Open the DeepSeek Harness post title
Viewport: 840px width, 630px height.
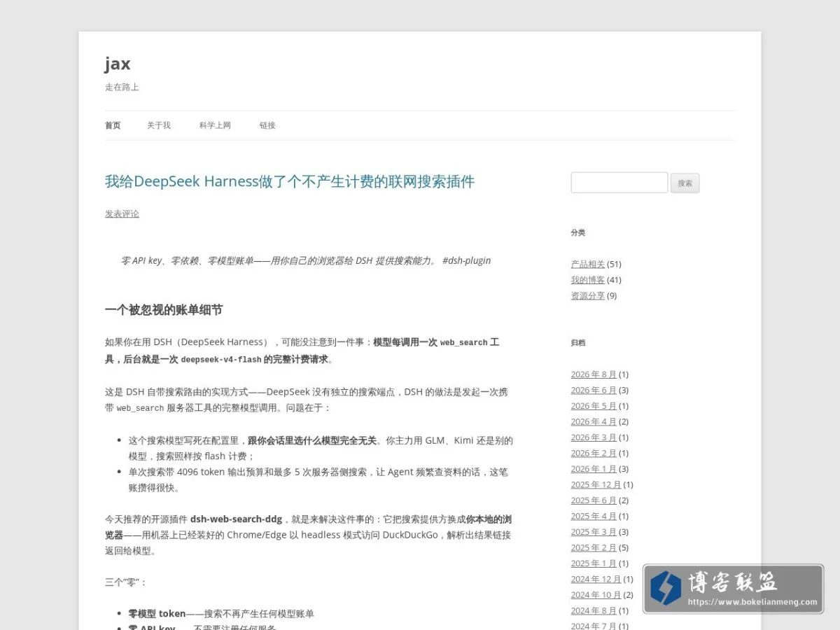[290, 181]
